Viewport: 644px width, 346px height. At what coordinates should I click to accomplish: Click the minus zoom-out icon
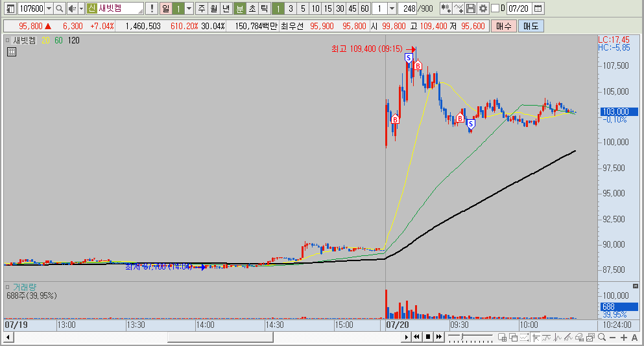tap(612, 338)
